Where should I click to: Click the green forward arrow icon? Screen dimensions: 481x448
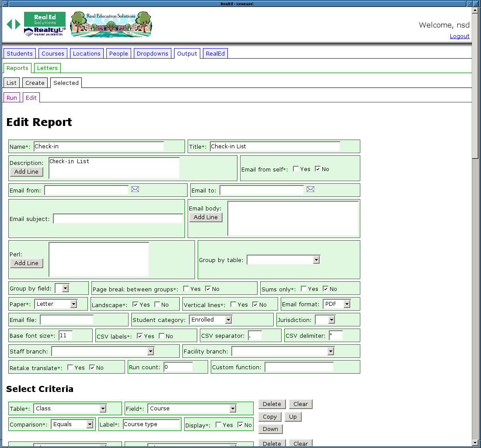17,24
